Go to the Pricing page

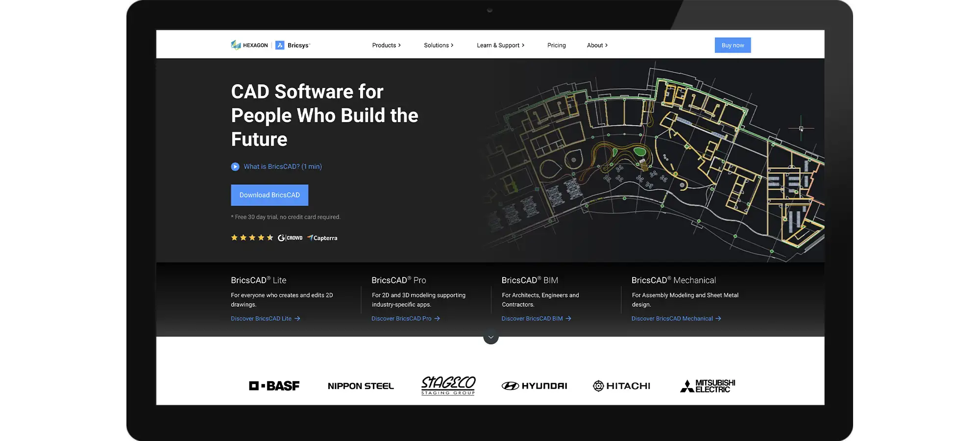click(557, 45)
